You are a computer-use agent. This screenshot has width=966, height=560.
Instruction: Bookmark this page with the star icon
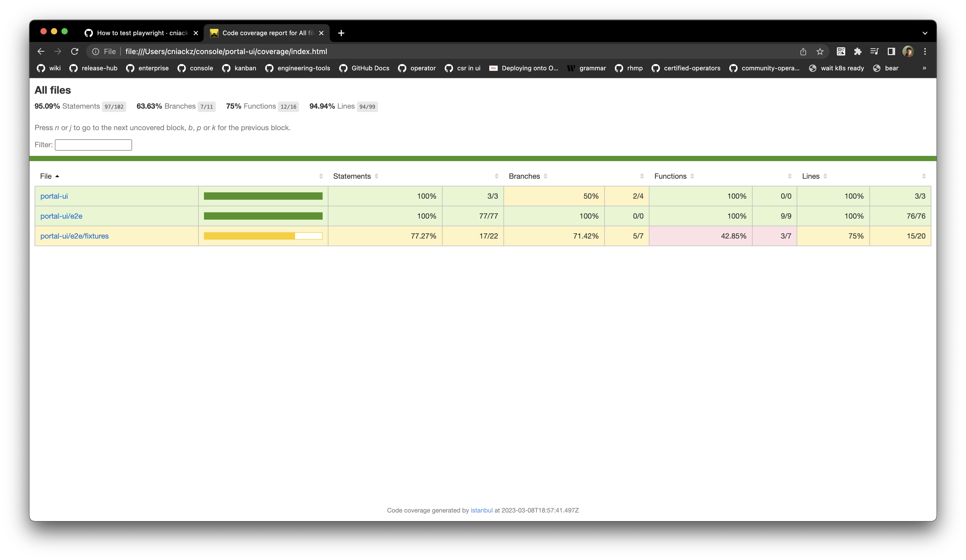click(820, 51)
